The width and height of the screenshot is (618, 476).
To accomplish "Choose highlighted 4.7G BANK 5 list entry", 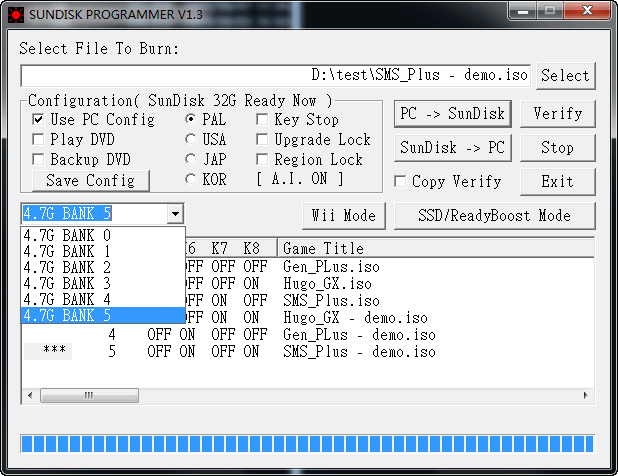I will (103, 316).
